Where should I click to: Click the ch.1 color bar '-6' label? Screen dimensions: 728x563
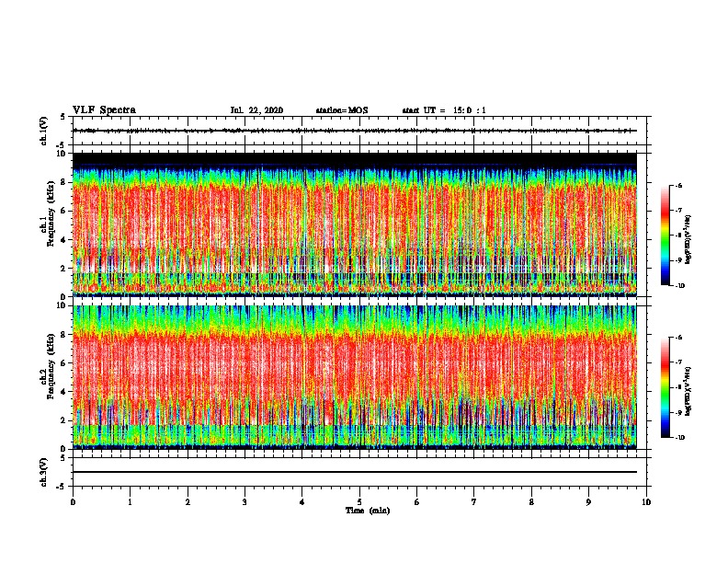(x=678, y=185)
